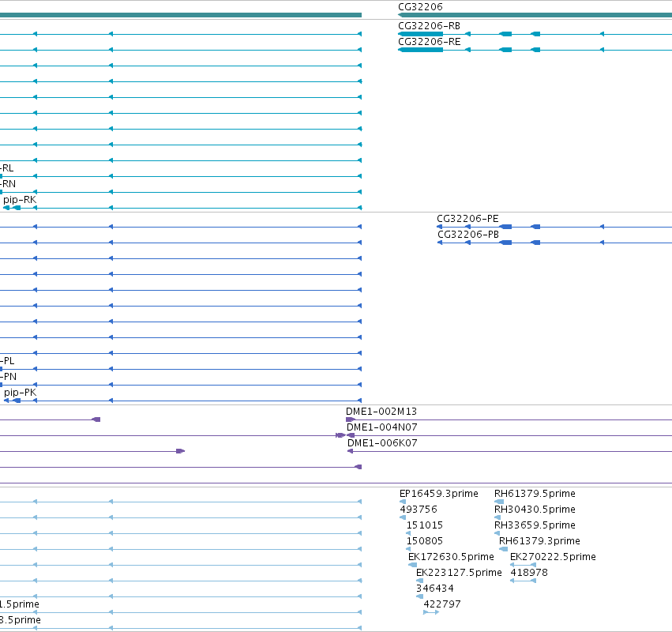This screenshot has height=632, width=672.
Task: Click the RH33659.5prime EST label
Action: (x=535, y=525)
